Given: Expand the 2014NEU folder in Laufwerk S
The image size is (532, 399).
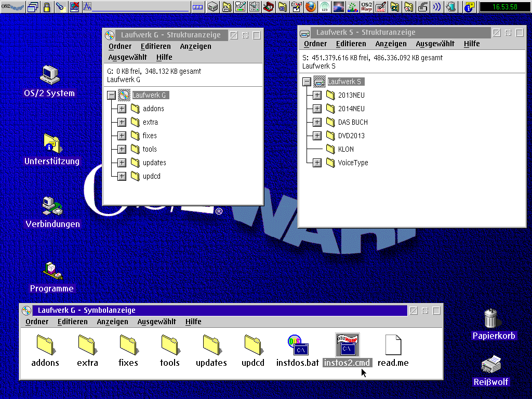Looking at the screenshot, I should coord(317,109).
